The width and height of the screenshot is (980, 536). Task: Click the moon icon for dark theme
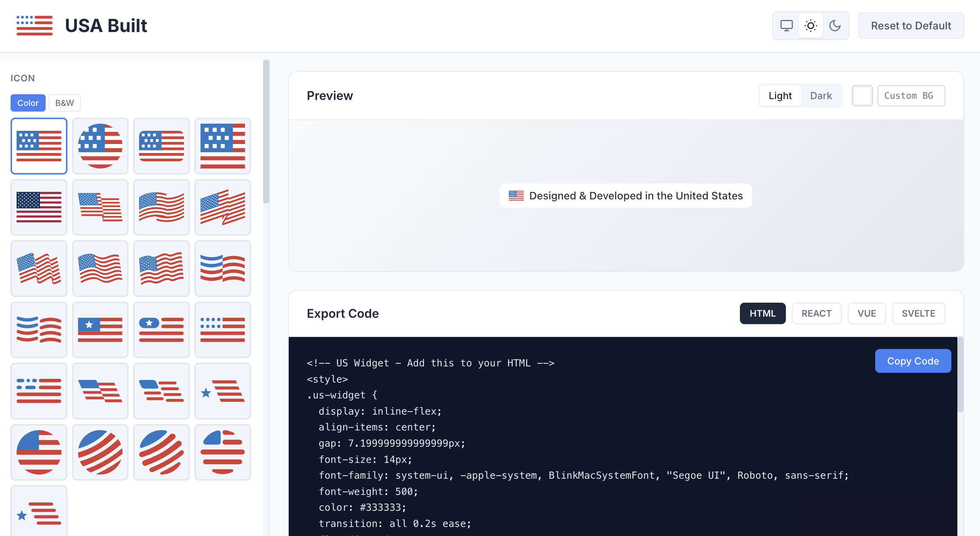(835, 26)
